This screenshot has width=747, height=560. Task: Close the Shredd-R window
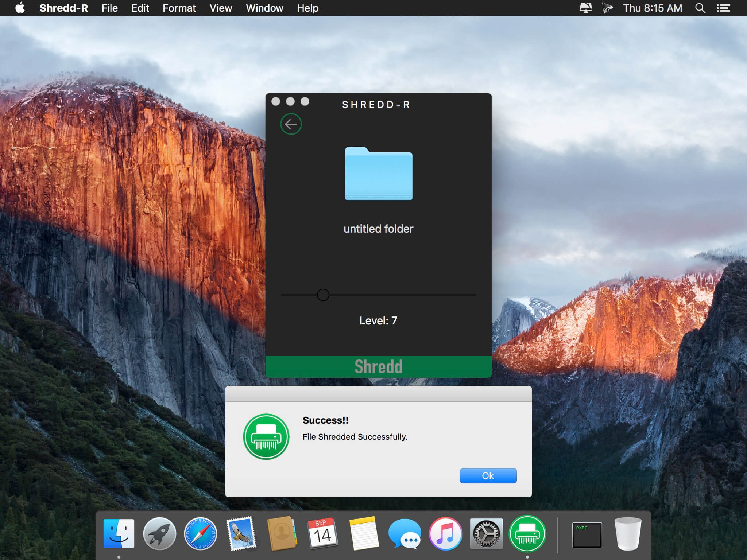click(x=276, y=101)
